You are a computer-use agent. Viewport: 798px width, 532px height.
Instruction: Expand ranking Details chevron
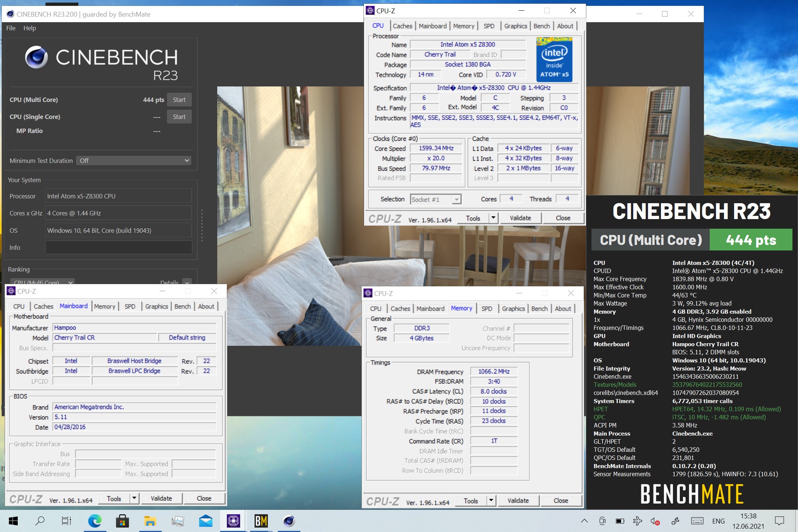[187, 282]
